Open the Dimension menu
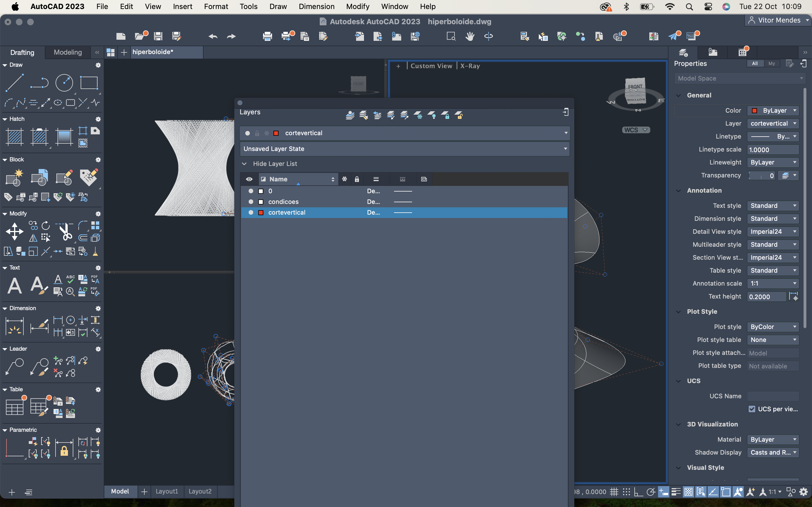The image size is (812, 507). (x=316, y=6)
